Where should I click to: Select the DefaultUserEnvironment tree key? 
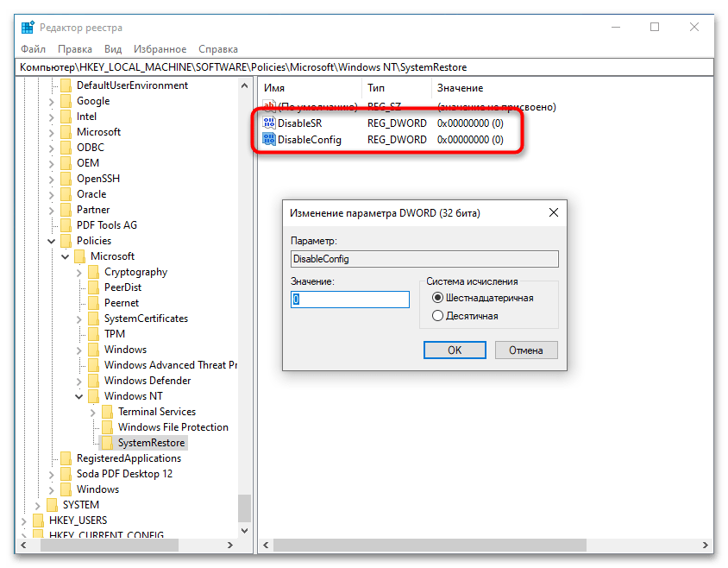click(x=132, y=85)
